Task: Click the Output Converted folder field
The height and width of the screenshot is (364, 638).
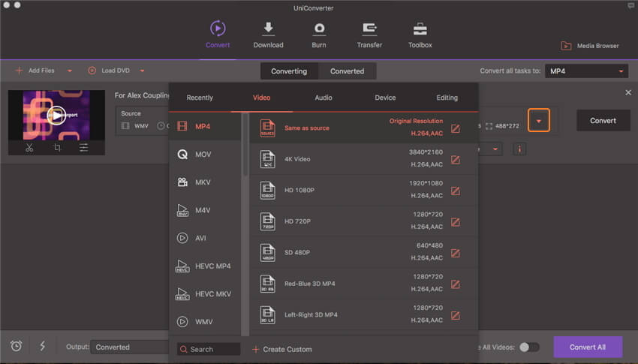Action: tap(130, 347)
